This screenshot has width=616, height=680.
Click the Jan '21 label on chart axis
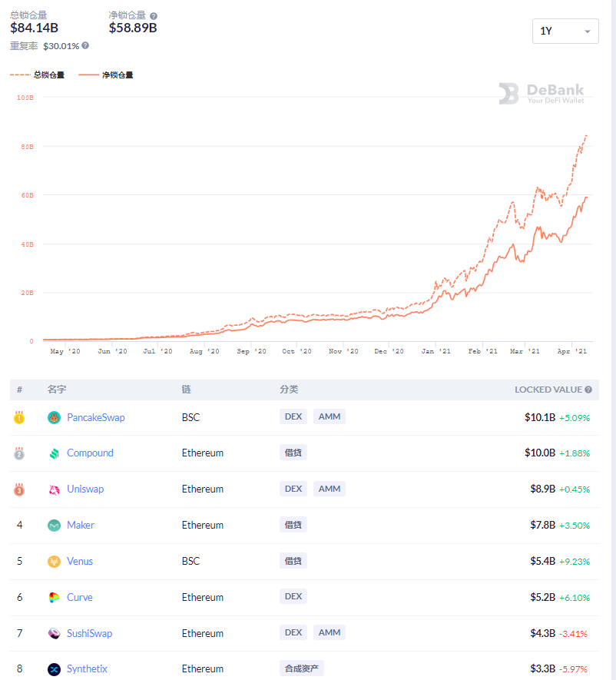[x=436, y=351]
